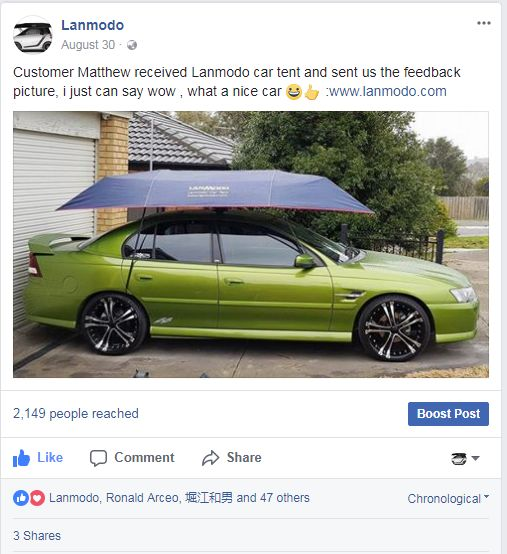Viewport: 507px width, 554px height.
Task: Click the red heart reaction icon
Action: tap(37, 498)
